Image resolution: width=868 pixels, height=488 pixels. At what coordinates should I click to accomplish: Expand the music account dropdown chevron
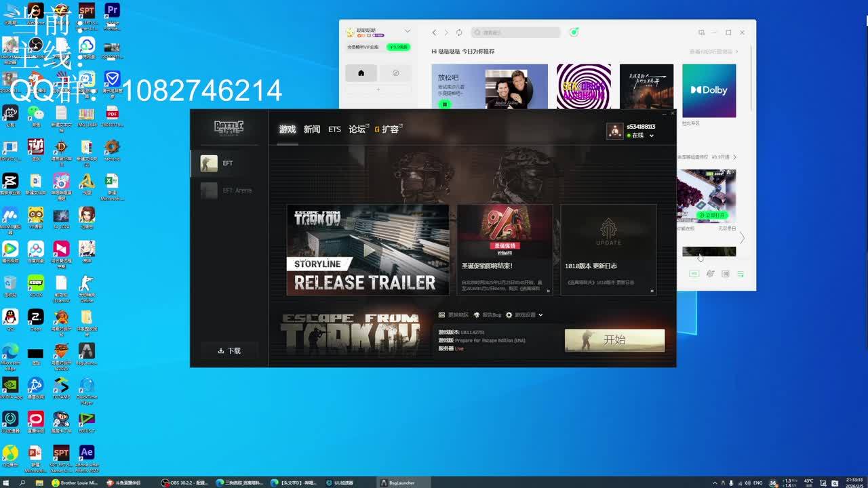click(407, 31)
